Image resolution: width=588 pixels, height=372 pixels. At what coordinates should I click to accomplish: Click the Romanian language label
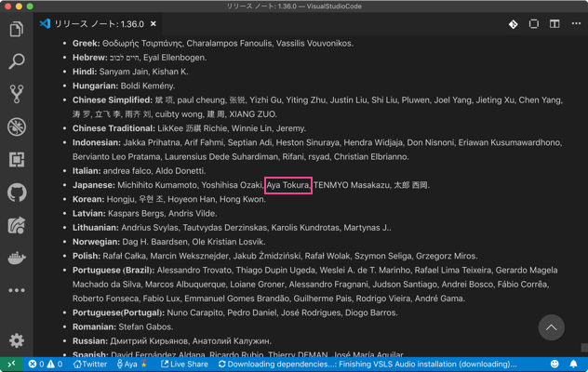(x=94, y=327)
